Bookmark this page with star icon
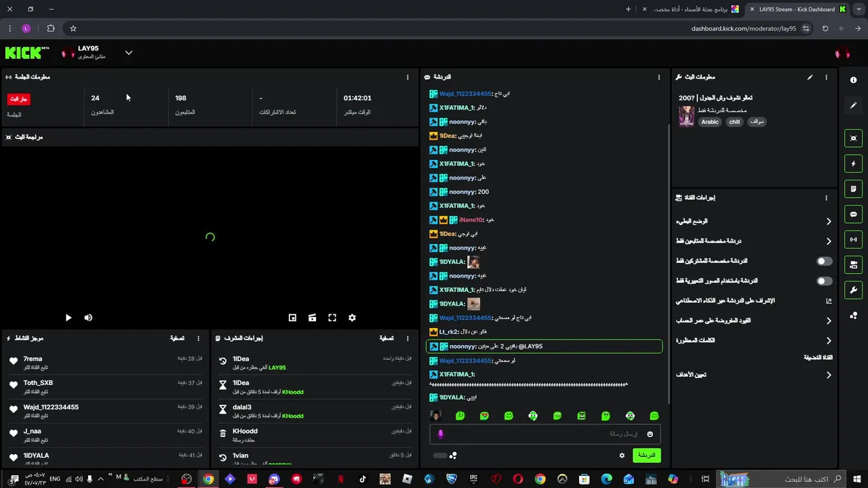 [73, 28]
